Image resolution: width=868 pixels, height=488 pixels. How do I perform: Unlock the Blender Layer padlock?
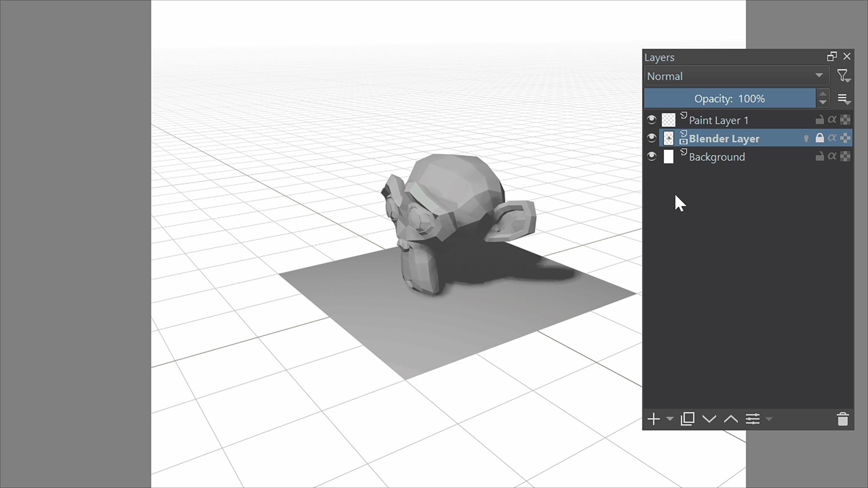[819, 138]
